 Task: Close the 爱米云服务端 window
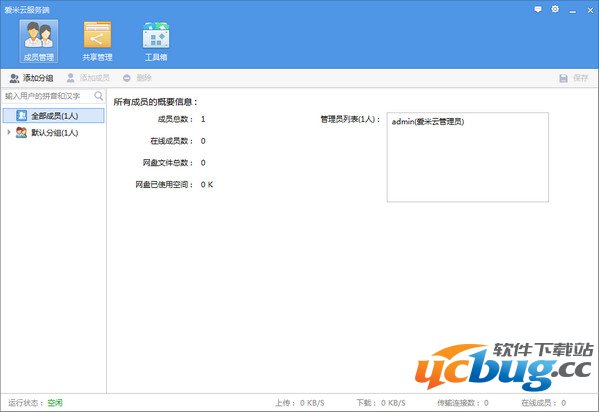click(590, 10)
